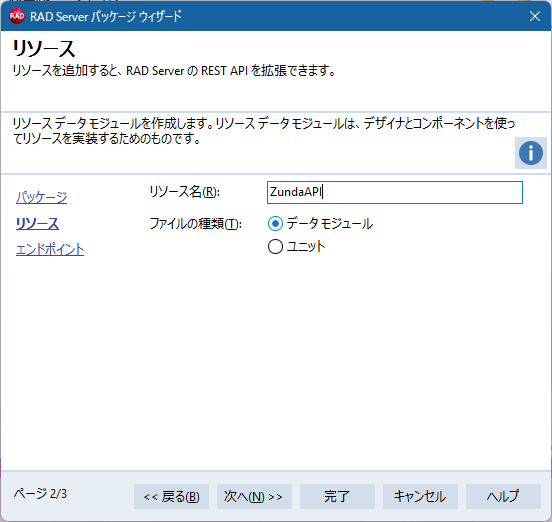Select the データ モジュール radio option
Viewport: 552px width, 522px height.
(x=320, y=224)
